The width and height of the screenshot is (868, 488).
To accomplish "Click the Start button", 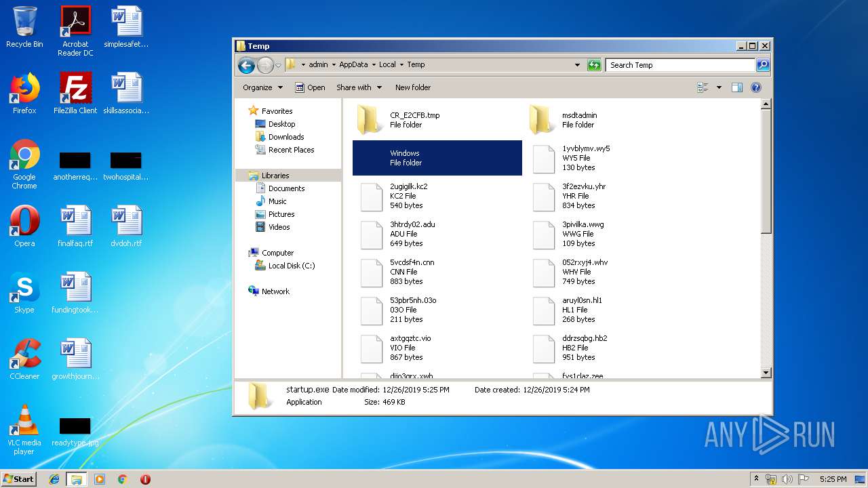I will coord(18,479).
